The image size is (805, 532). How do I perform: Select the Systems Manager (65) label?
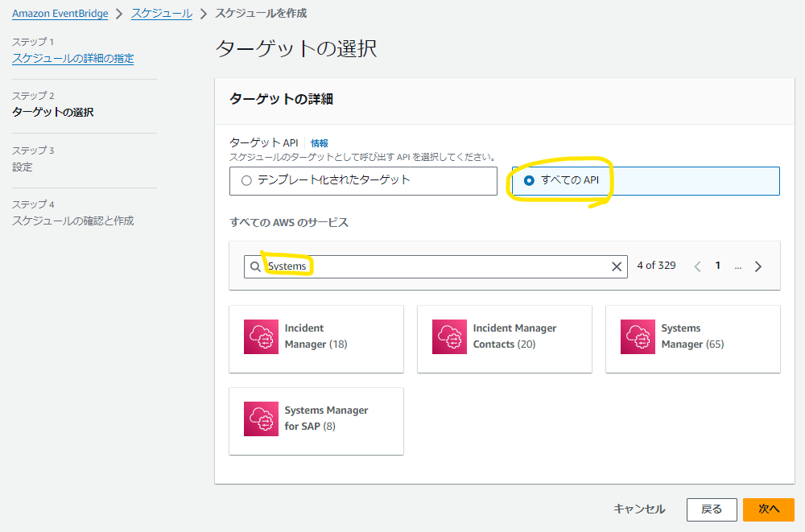pos(692,336)
